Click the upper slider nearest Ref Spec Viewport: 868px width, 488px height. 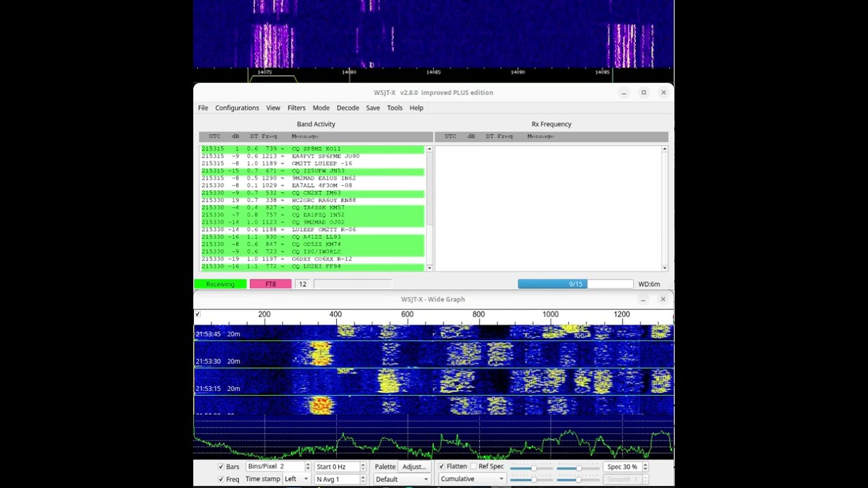531,468
